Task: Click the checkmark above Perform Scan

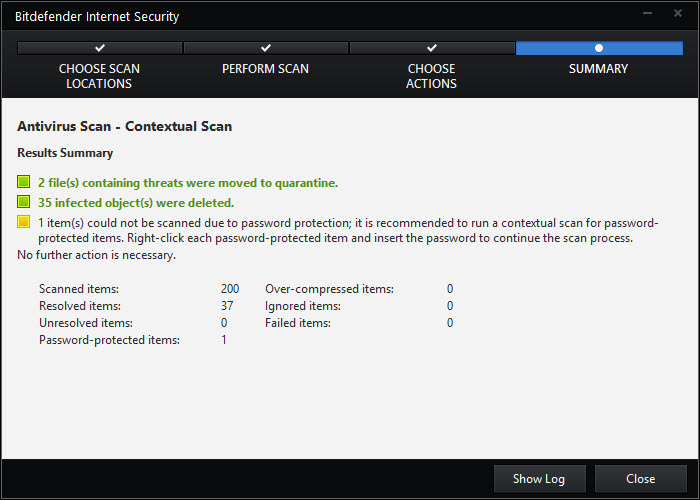Action: tap(266, 47)
